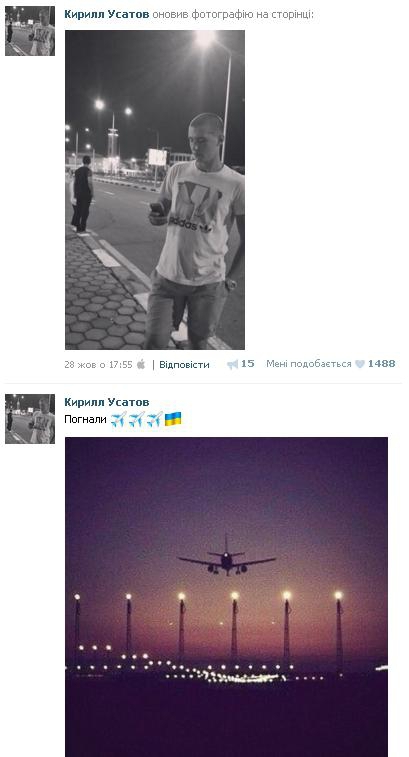Click the last airplane emoji before the flag
409x757 pixels.
point(155,419)
